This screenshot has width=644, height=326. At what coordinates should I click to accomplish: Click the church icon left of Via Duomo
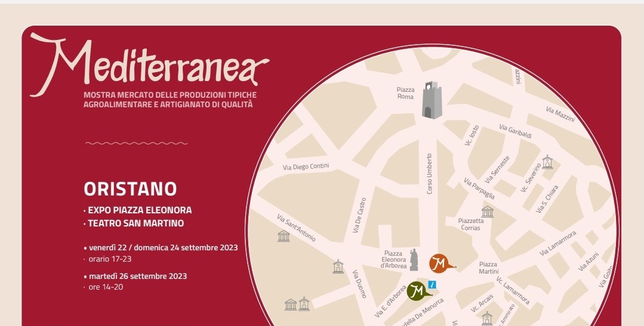(x=338, y=266)
